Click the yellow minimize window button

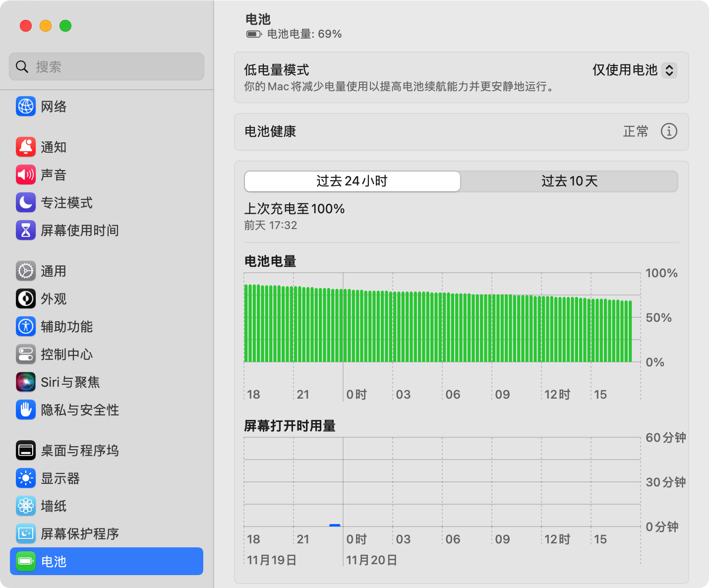[46, 26]
